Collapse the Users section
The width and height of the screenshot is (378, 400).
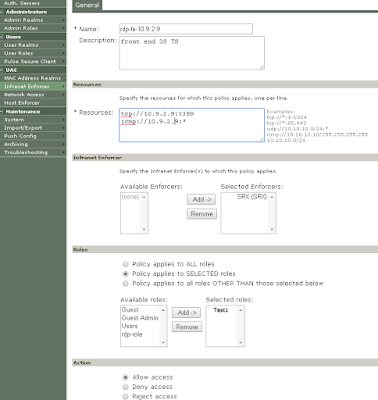pyautogui.click(x=2, y=37)
